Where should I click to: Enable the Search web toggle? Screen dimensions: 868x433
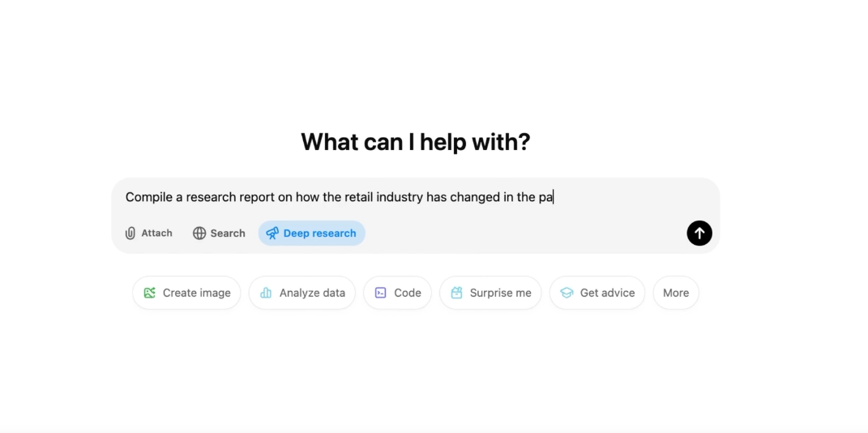(219, 234)
